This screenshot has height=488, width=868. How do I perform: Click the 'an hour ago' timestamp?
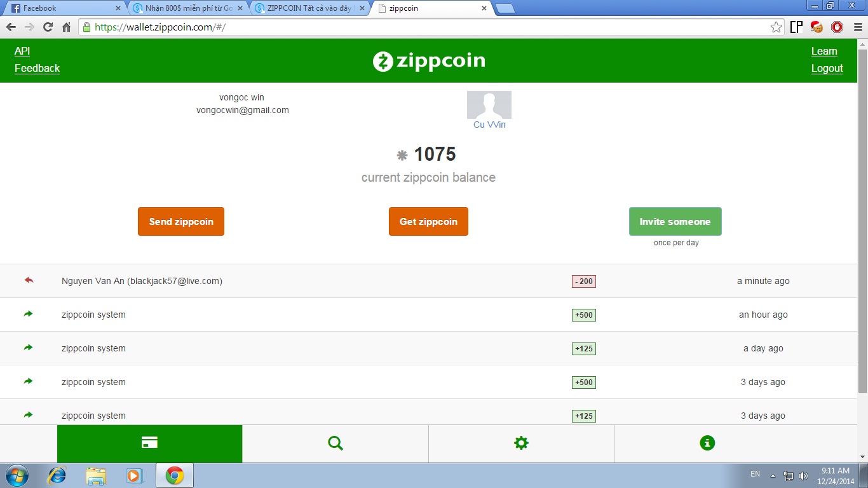click(763, 315)
